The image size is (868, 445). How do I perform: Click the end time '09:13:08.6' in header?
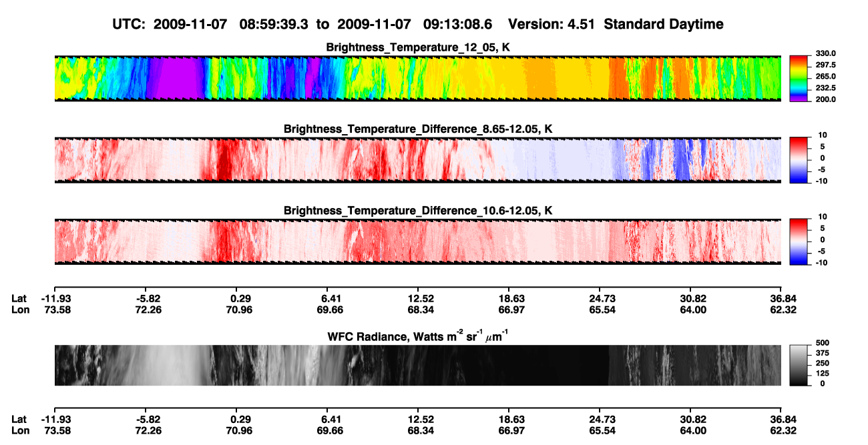(457, 25)
